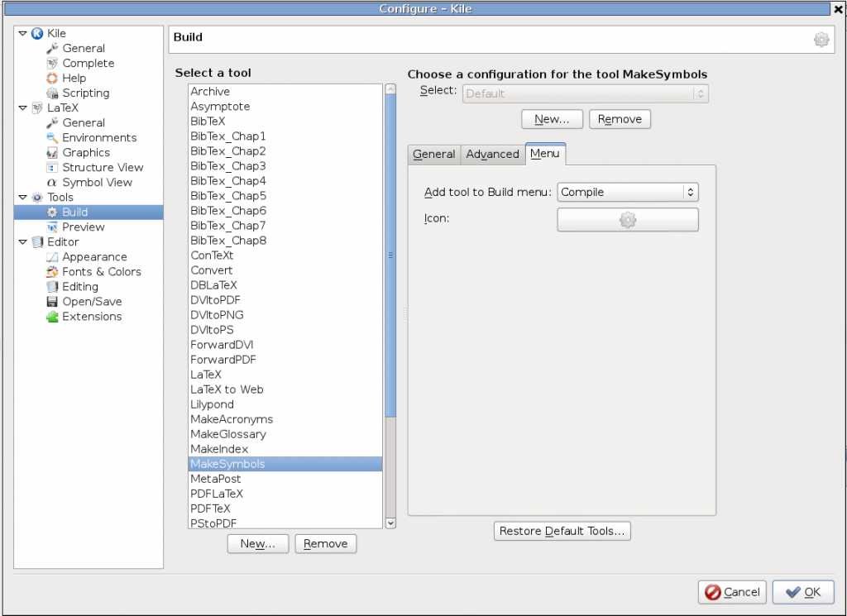Click the Extensions puzzle piece icon
This screenshot has width=847, height=616.
pos(52,317)
